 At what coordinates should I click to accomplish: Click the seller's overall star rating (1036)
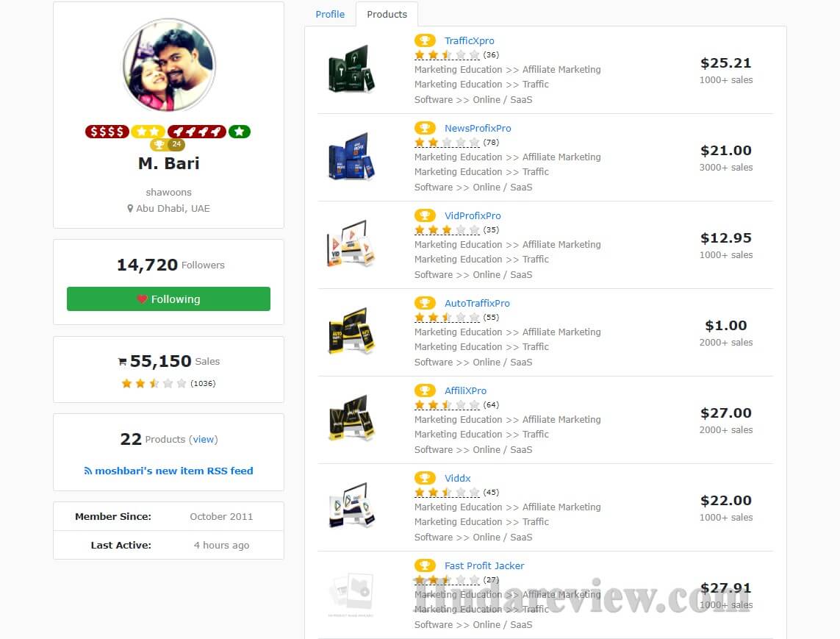click(x=154, y=383)
